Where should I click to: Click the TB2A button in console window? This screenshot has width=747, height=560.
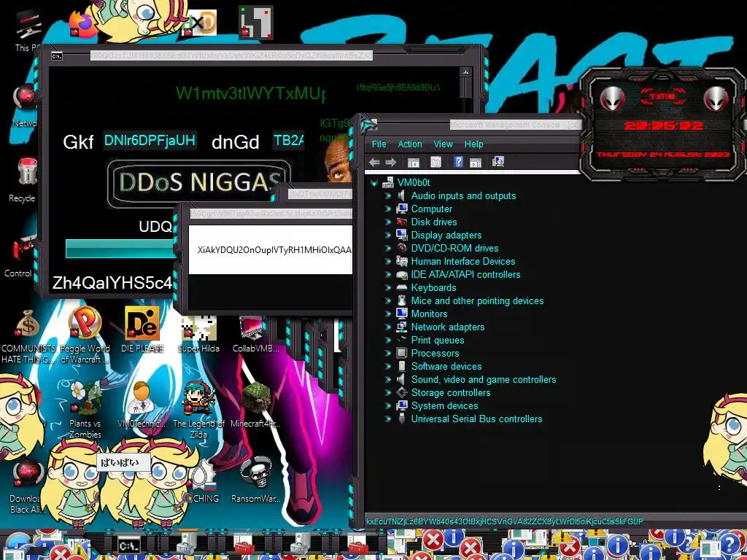coord(289,141)
